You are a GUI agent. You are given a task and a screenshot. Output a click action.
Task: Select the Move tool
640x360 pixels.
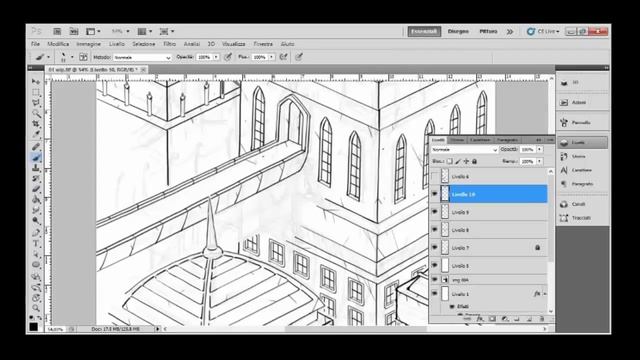(36, 82)
